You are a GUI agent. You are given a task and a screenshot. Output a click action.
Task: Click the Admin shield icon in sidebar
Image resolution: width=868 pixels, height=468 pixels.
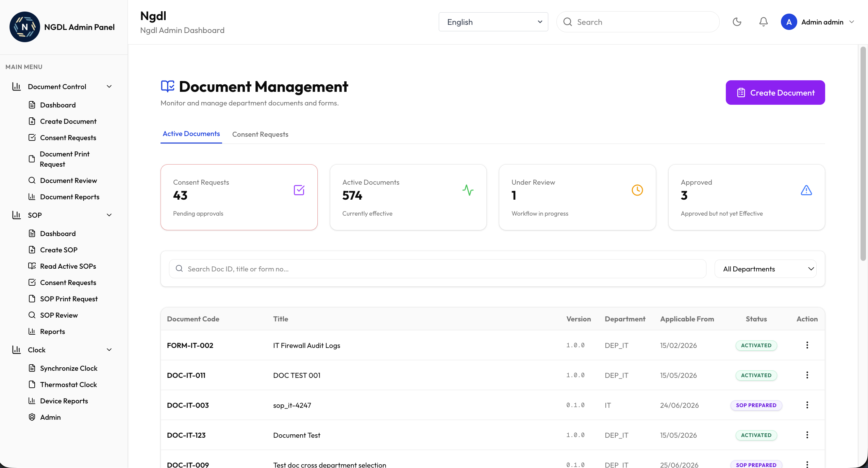(32, 417)
